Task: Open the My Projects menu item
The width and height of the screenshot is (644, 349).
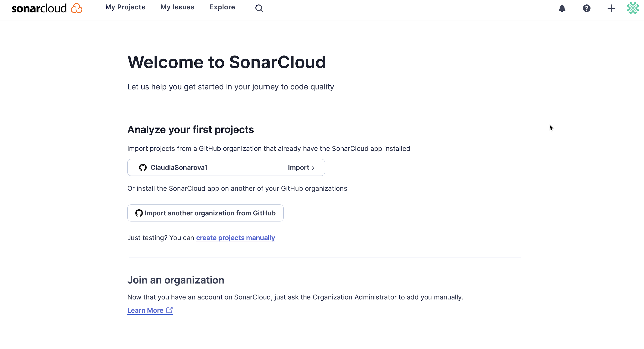Action: pos(125,7)
